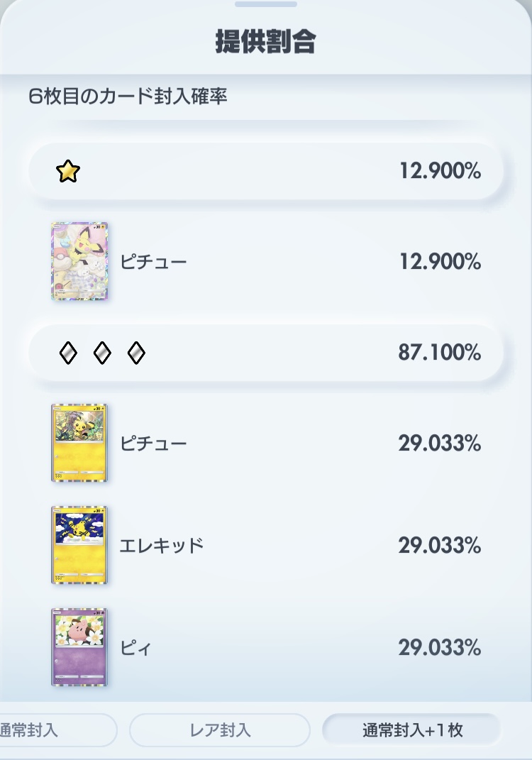
Task: Switch to the レア封入 tab
Action: click(x=219, y=730)
